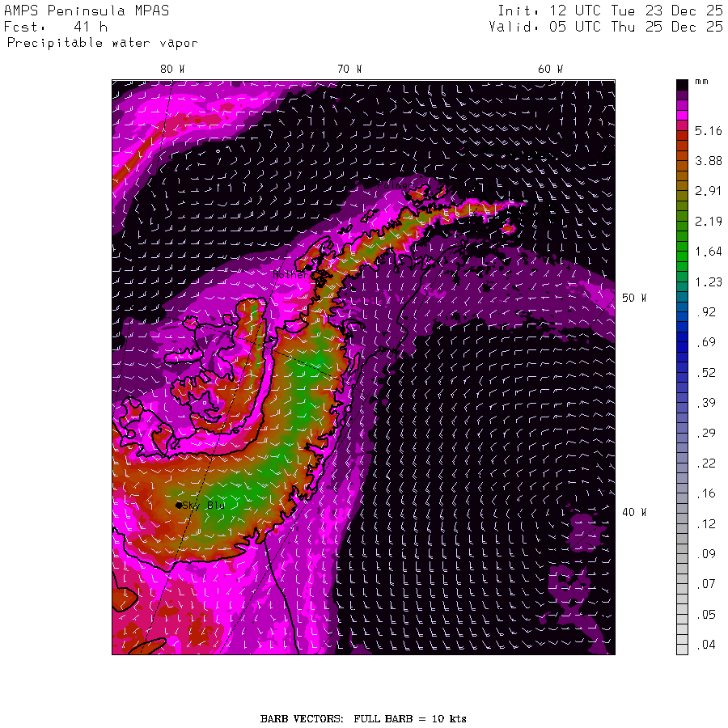The height and width of the screenshot is (728, 728).
Task: Click the .09 colorbar value label
Action: point(706,554)
